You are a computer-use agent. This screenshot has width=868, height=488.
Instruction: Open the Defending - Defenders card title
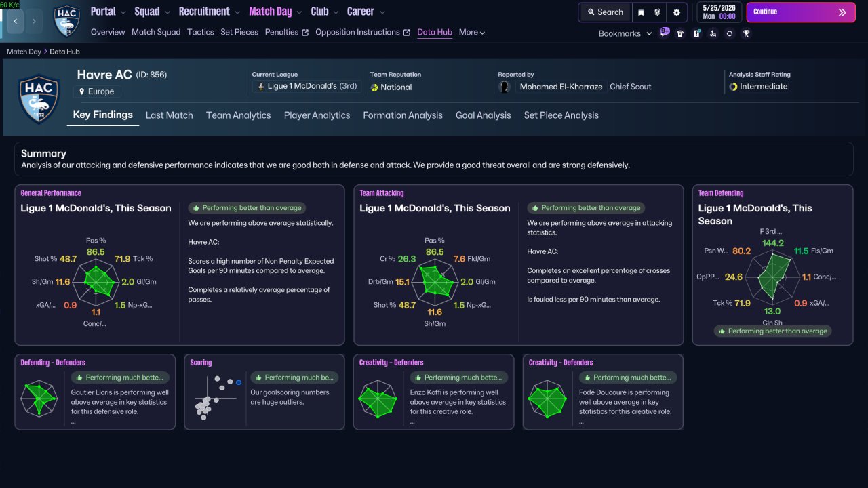point(53,363)
